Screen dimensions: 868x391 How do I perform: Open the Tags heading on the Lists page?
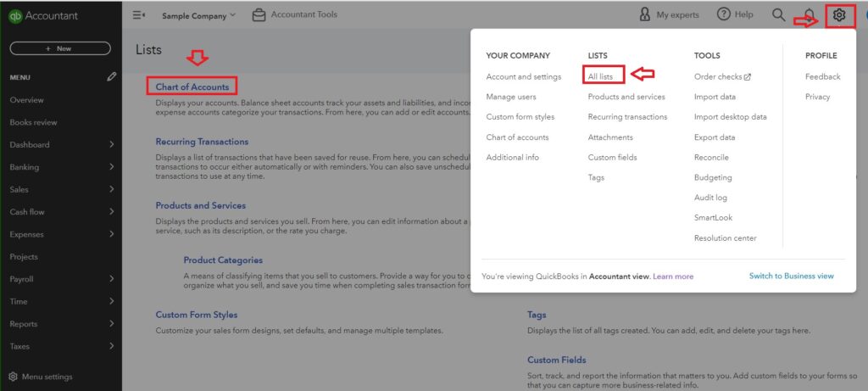[537, 315]
